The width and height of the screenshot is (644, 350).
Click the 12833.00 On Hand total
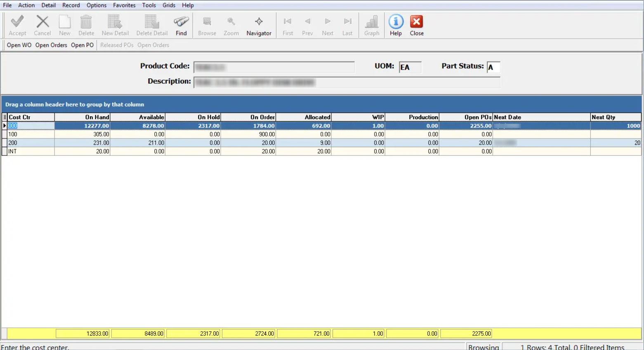83,334
